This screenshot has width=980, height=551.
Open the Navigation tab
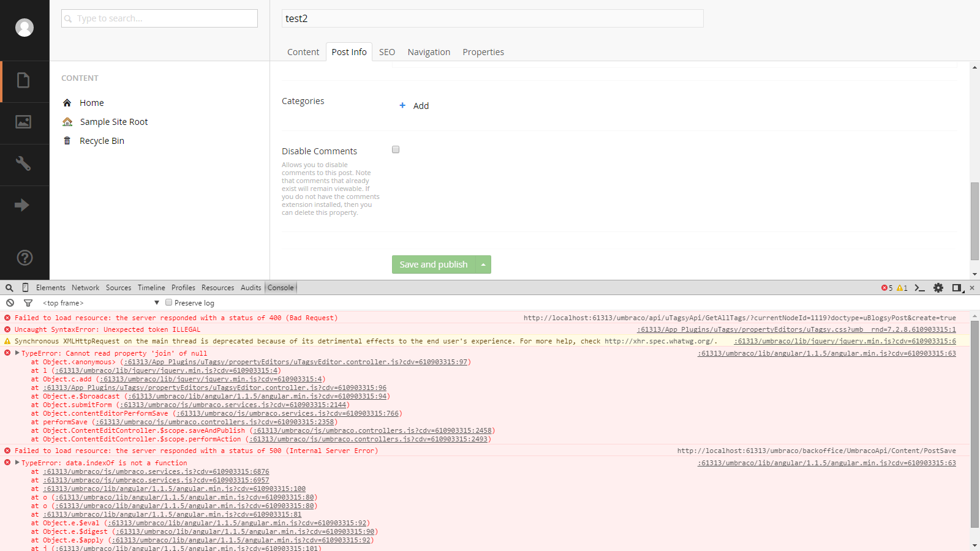tap(429, 52)
